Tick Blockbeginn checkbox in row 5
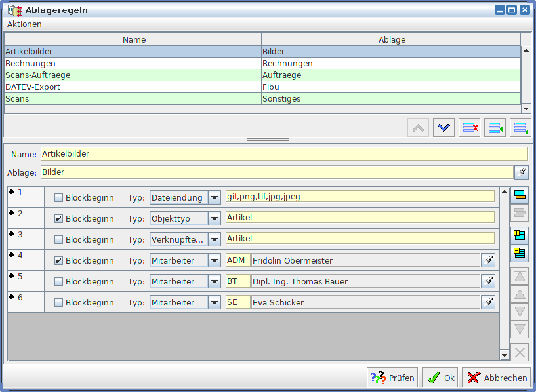 tap(59, 281)
